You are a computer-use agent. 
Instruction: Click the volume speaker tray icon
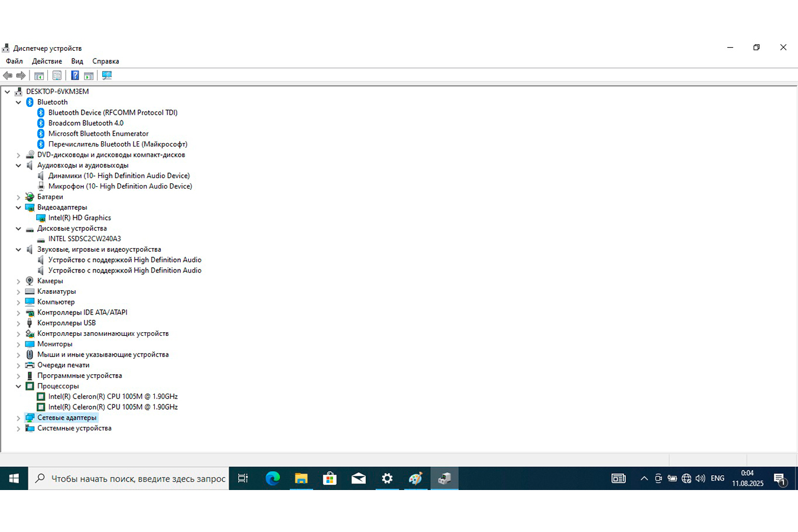coord(700,478)
